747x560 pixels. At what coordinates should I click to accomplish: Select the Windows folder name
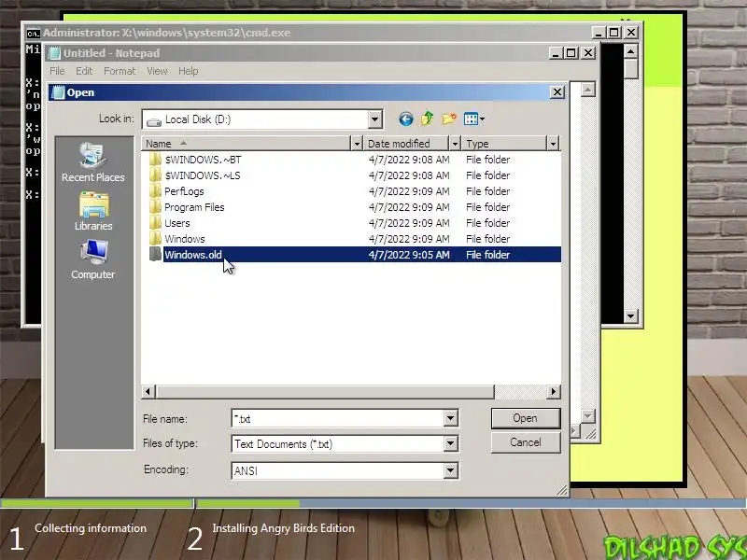[185, 239]
